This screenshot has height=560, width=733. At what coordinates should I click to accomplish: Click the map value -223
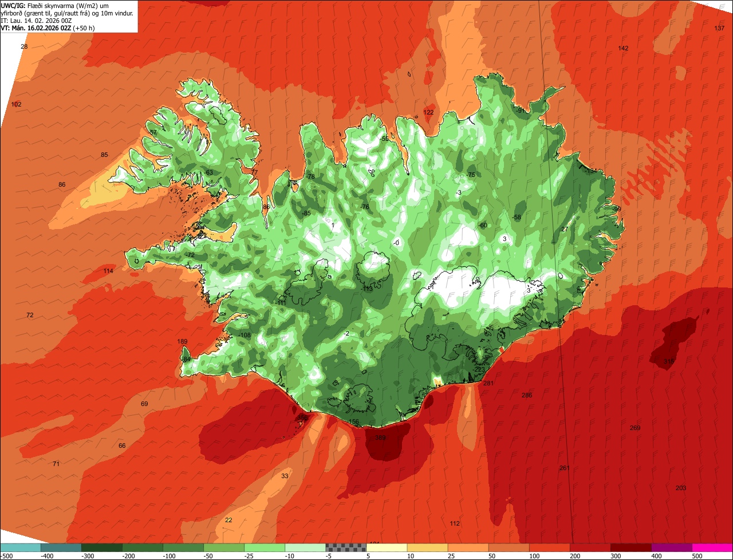pos(479,369)
